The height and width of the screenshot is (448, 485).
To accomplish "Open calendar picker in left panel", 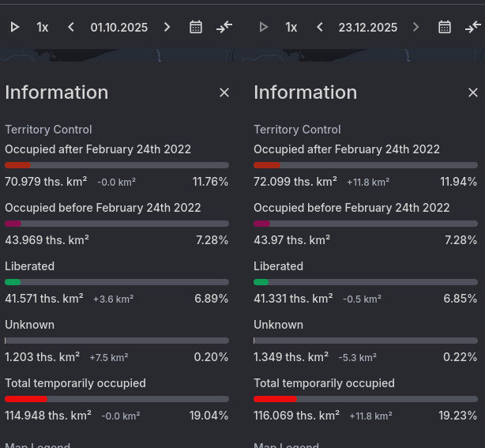I will click(x=196, y=27).
